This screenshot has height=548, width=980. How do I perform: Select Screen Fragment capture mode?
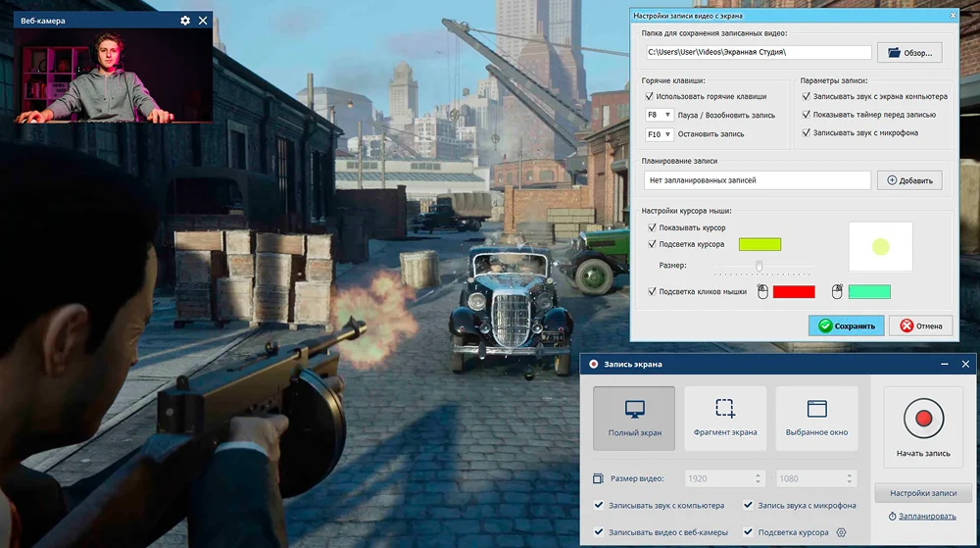tap(725, 417)
